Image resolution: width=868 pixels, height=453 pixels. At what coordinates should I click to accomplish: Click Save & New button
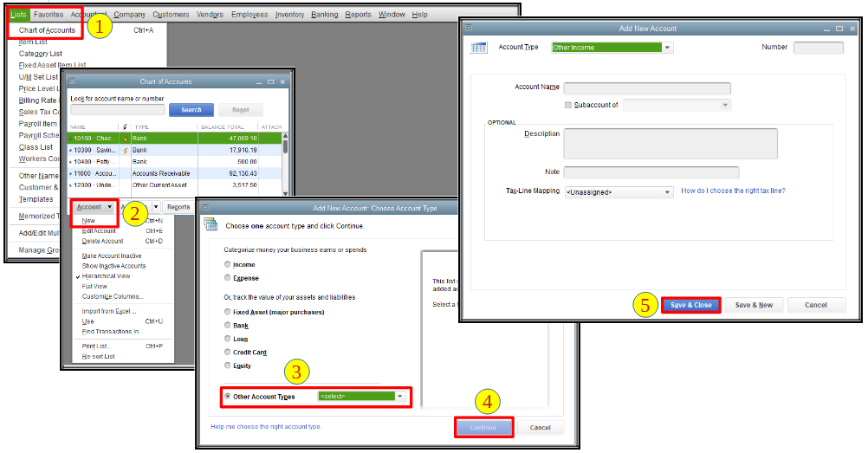[x=754, y=305]
